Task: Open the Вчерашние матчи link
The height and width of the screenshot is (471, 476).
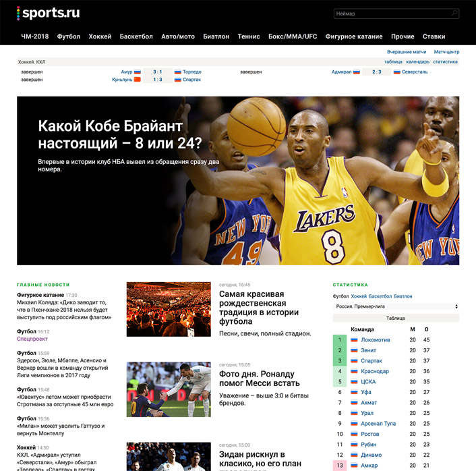Action: point(407,52)
